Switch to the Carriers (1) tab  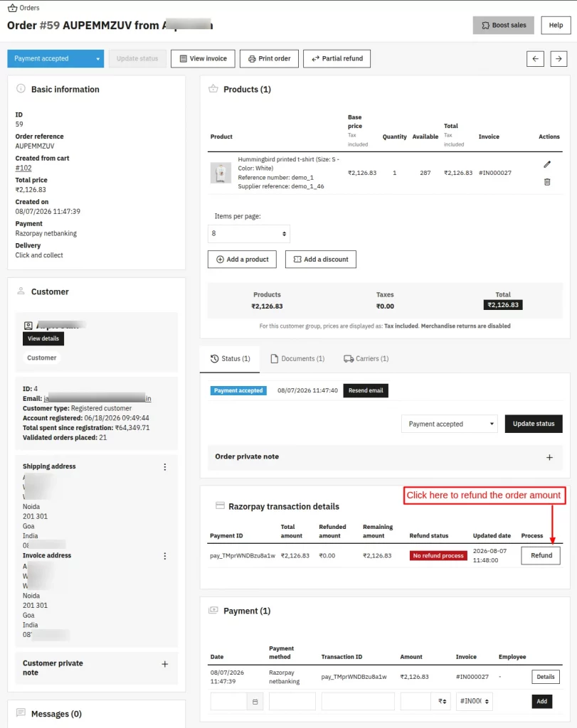[x=366, y=359]
